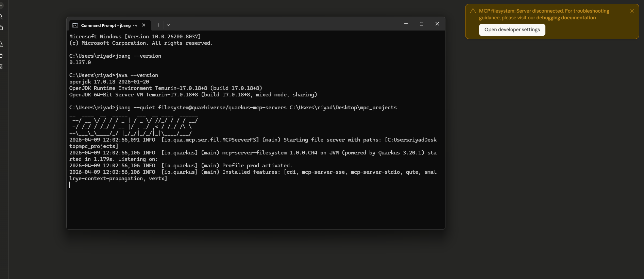Start a new chat with the plus icon

[1, 5]
